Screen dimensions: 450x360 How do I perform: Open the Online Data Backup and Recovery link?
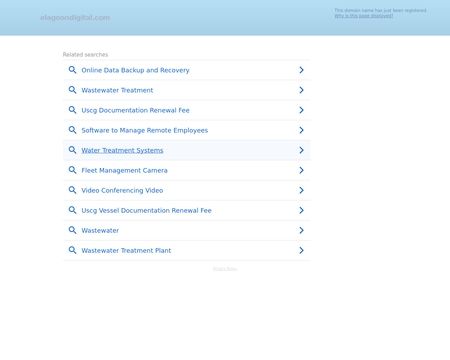pos(135,70)
